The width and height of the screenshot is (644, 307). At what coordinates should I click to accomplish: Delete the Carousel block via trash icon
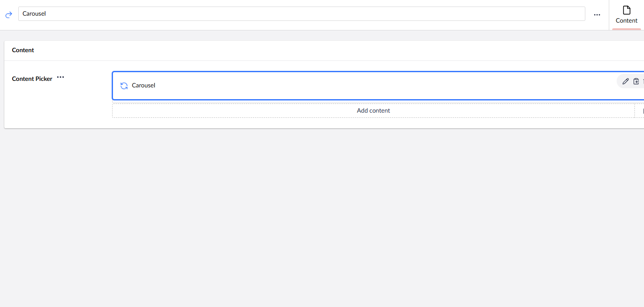point(643,81)
